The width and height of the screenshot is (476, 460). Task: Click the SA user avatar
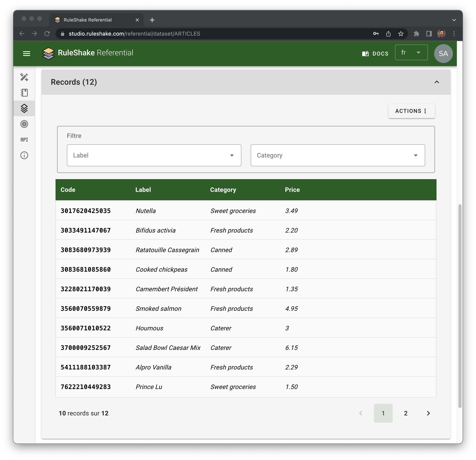[443, 53]
